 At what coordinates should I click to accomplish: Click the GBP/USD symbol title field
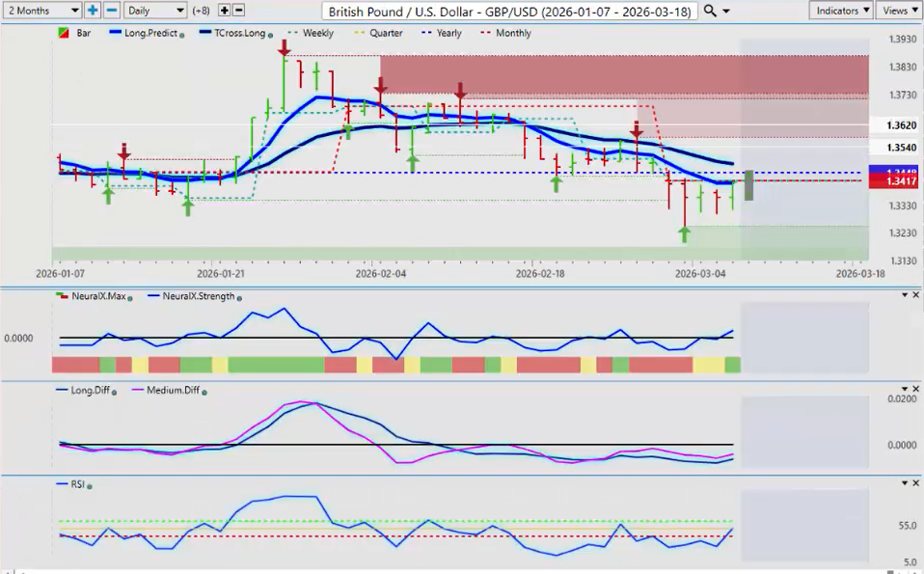(x=507, y=11)
